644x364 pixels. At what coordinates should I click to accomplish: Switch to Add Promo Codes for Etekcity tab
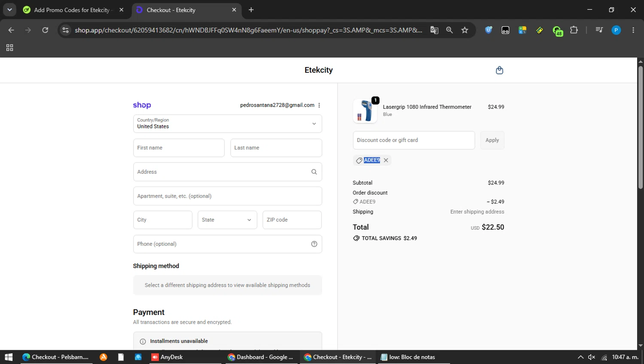tap(72, 10)
